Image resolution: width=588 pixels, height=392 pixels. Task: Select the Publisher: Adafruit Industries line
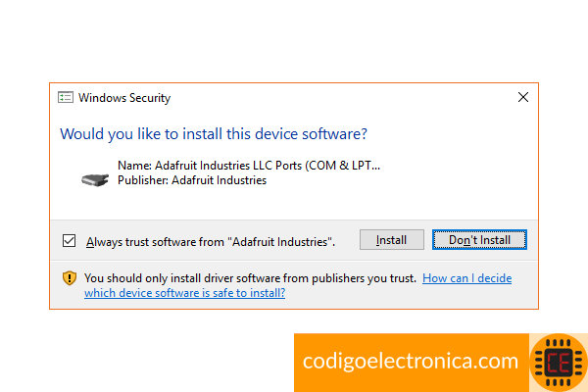click(x=192, y=180)
